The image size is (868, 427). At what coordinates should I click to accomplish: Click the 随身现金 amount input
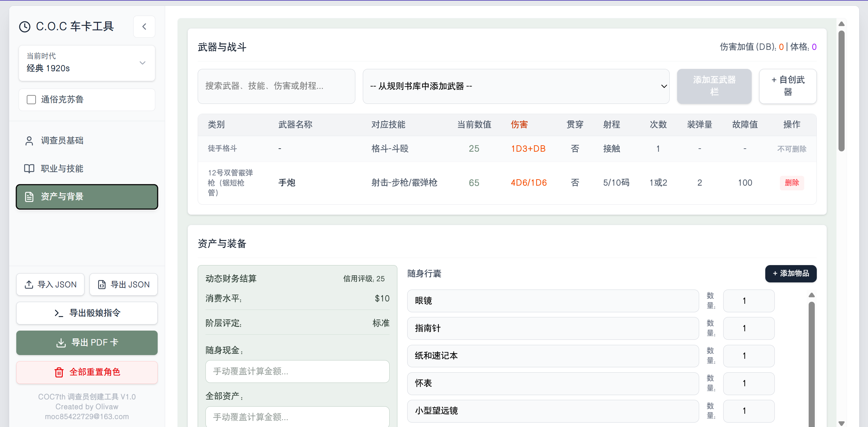pos(297,371)
